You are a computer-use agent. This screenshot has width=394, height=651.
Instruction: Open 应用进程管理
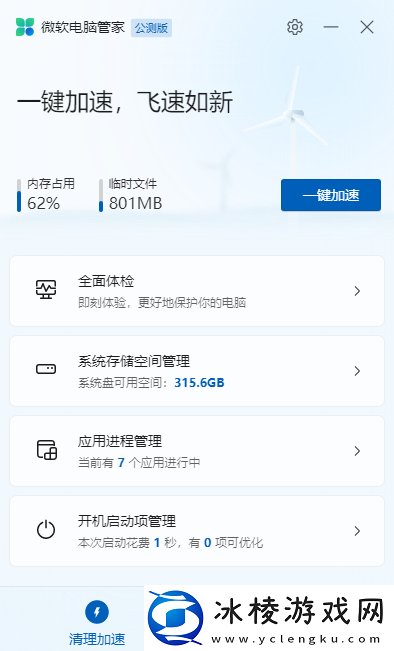click(197, 451)
